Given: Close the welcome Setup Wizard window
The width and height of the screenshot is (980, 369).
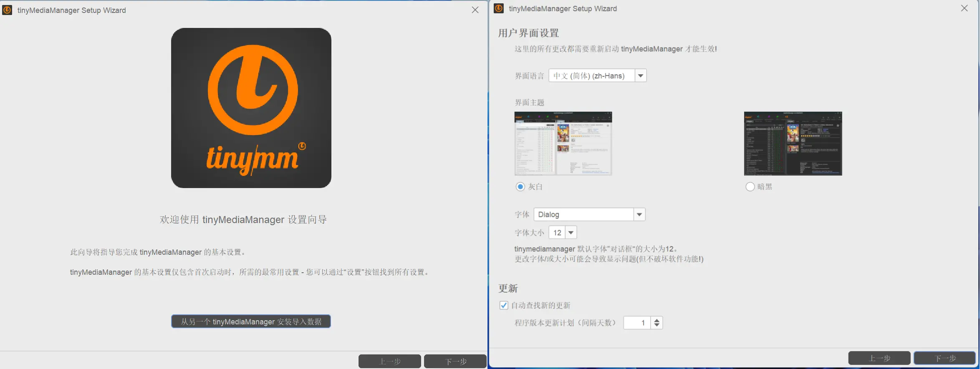Looking at the screenshot, I should tap(475, 10).
